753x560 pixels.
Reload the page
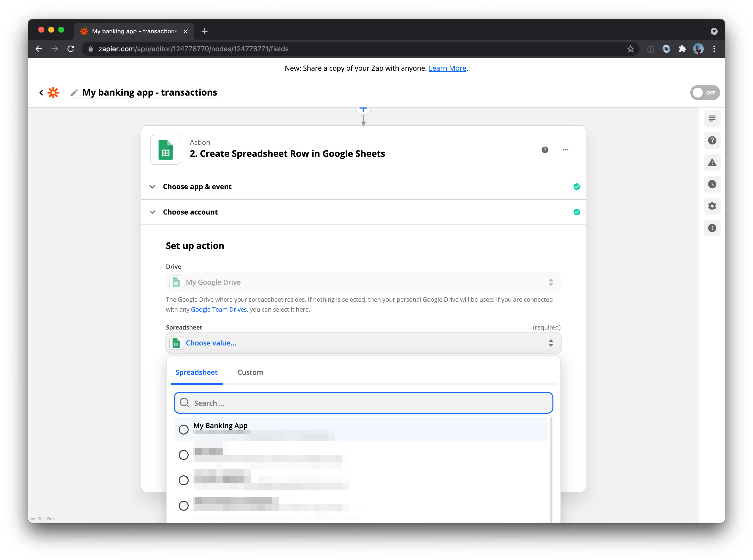pos(71,49)
